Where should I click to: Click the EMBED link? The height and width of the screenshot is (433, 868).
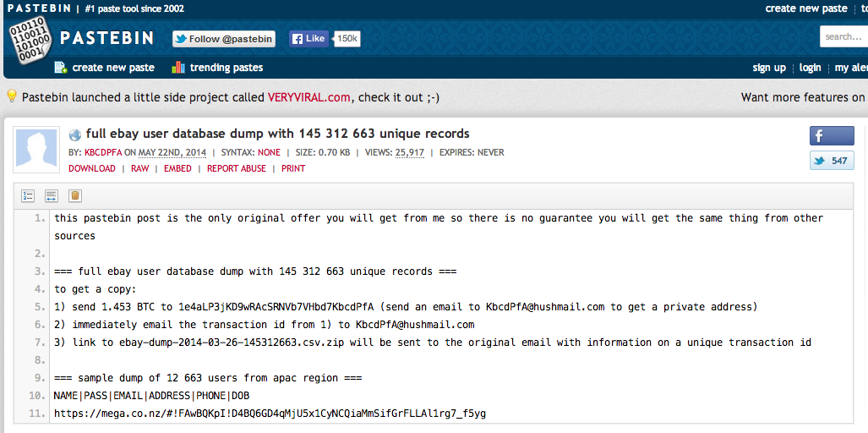(177, 168)
